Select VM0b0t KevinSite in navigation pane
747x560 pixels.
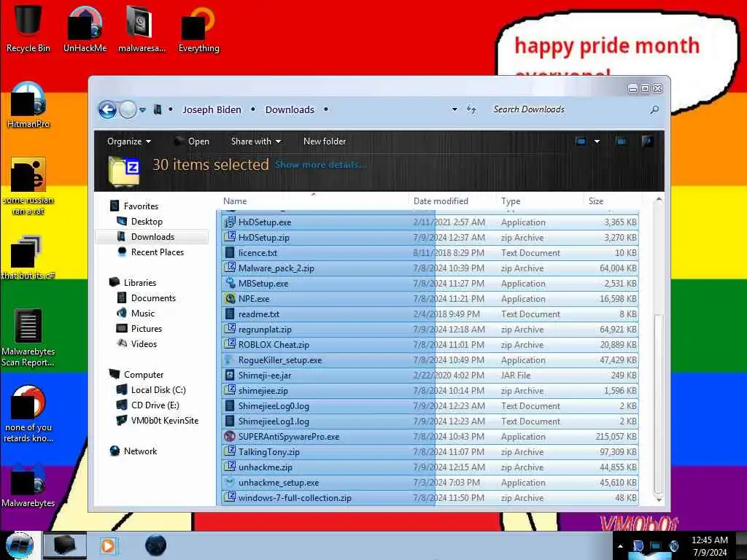[x=165, y=421]
